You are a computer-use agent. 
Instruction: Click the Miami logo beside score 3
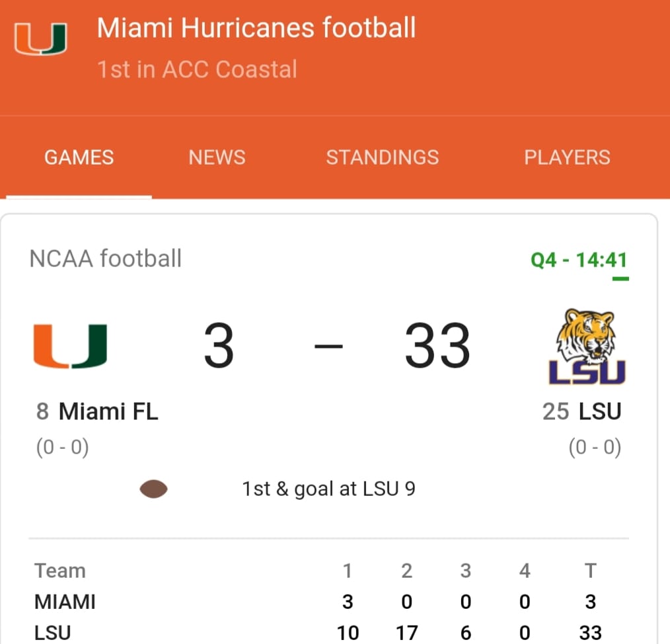click(70, 346)
